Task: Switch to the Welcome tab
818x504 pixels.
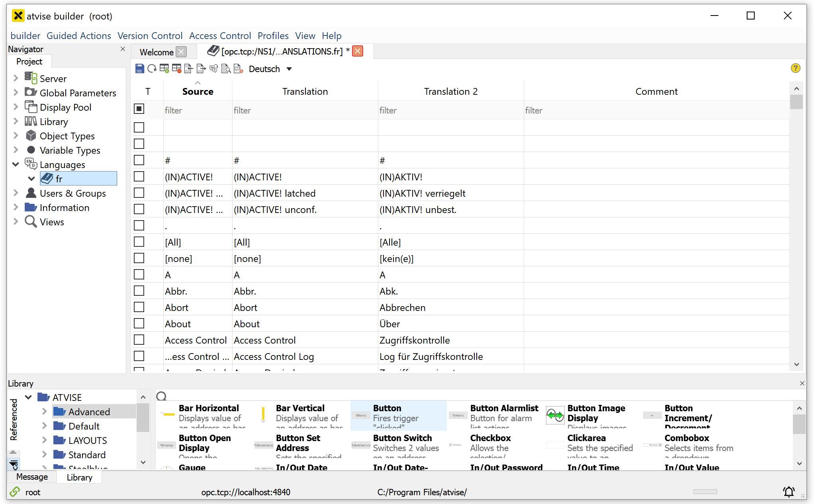Action: coord(157,52)
